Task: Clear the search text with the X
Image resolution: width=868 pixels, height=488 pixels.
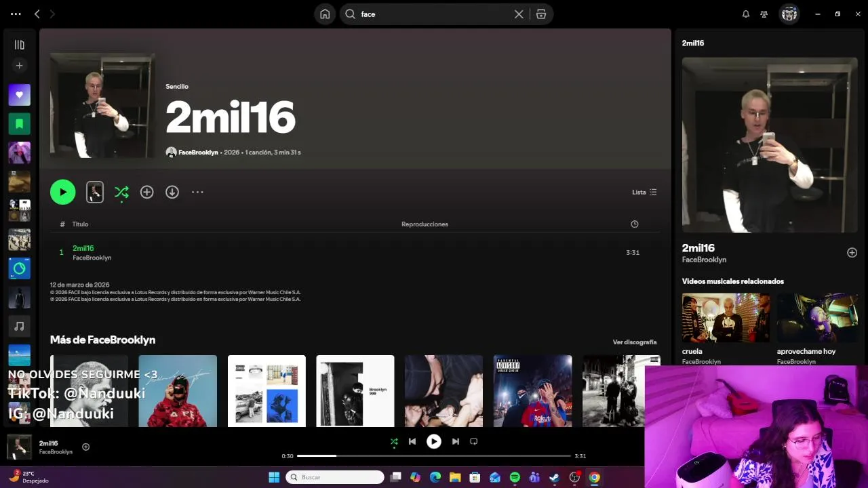Action: [x=519, y=14]
